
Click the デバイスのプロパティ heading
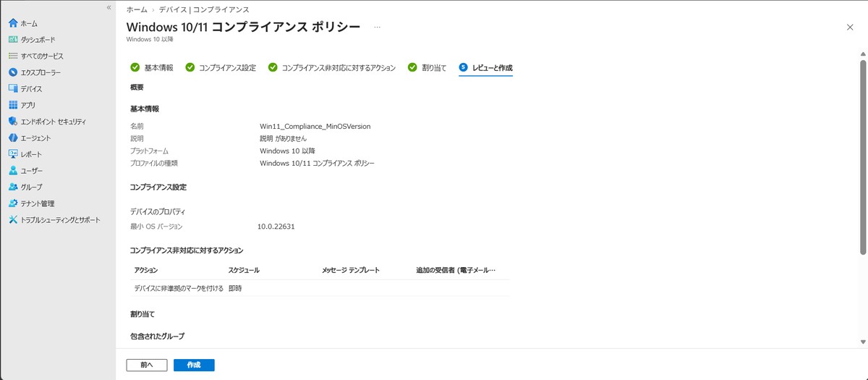pyautogui.click(x=158, y=212)
